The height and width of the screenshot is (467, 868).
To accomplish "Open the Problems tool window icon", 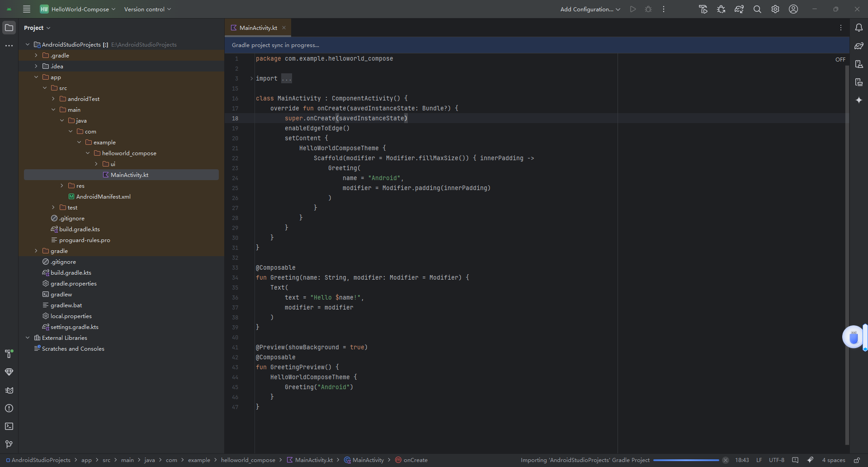I will tap(9, 408).
